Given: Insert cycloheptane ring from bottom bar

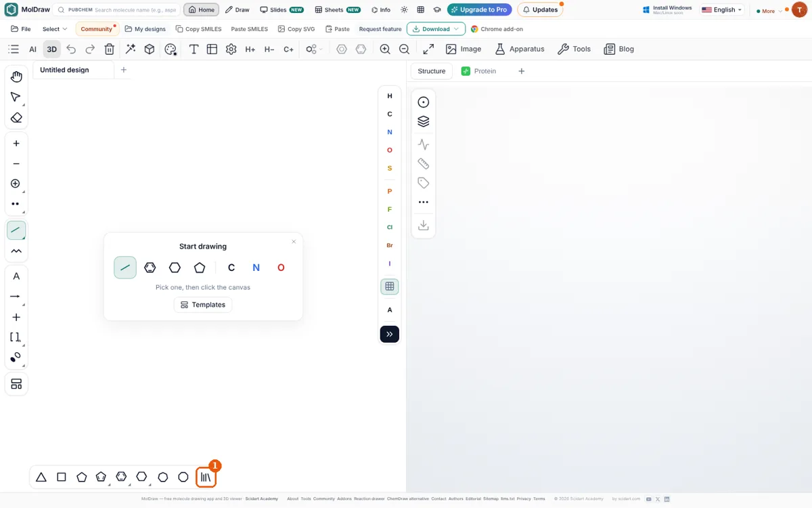Looking at the screenshot, I should point(163,478).
